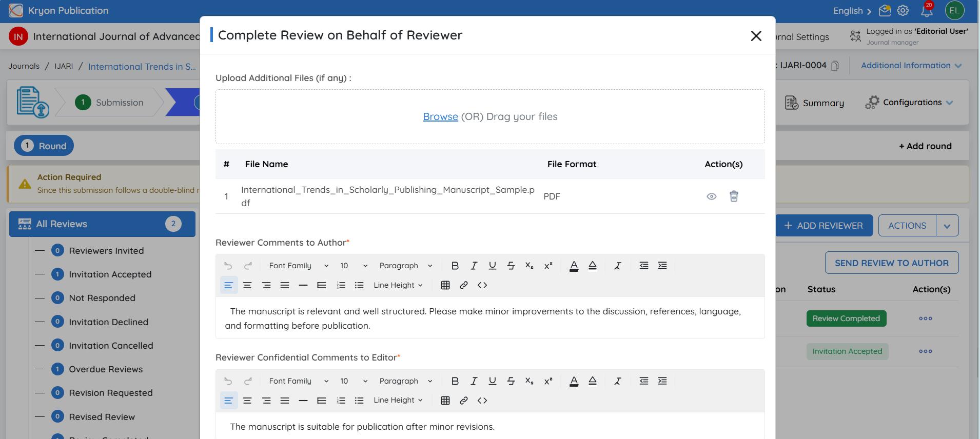Open Line Height dropdown in Confidential Comments toolbar
Viewport: 980px width, 439px height.
[398, 401]
